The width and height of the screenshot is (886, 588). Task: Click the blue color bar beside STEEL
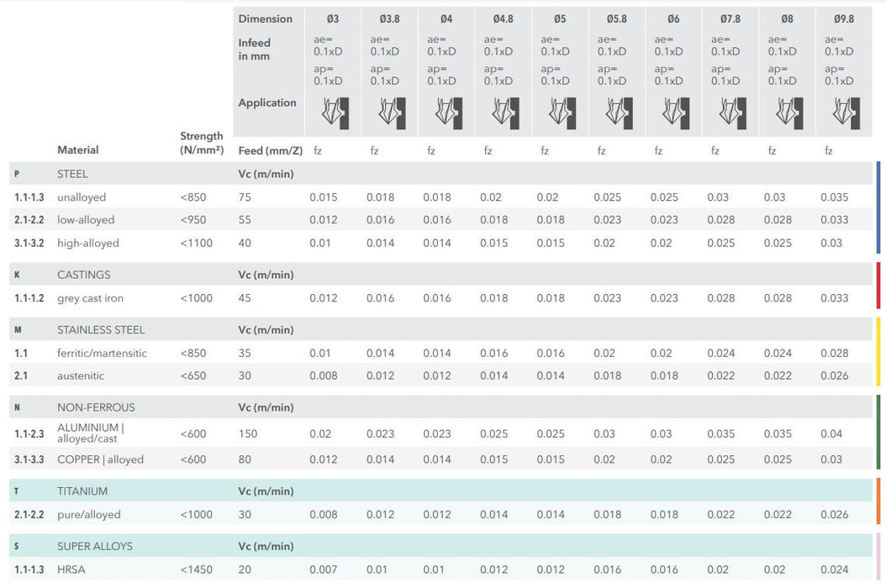pos(878,207)
